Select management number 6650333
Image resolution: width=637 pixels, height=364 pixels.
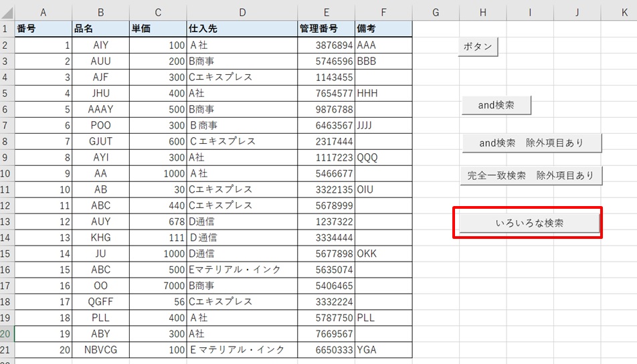tap(327, 350)
